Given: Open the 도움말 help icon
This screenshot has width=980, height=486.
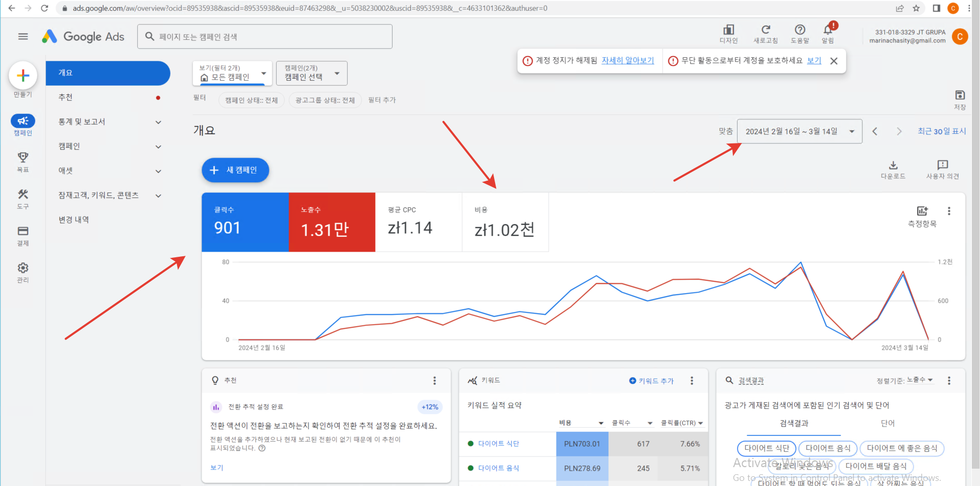Looking at the screenshot, I should 800,30.
